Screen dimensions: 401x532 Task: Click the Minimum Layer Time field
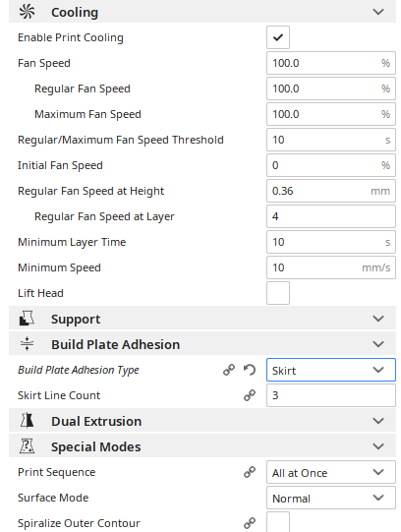tap(331, 242)
